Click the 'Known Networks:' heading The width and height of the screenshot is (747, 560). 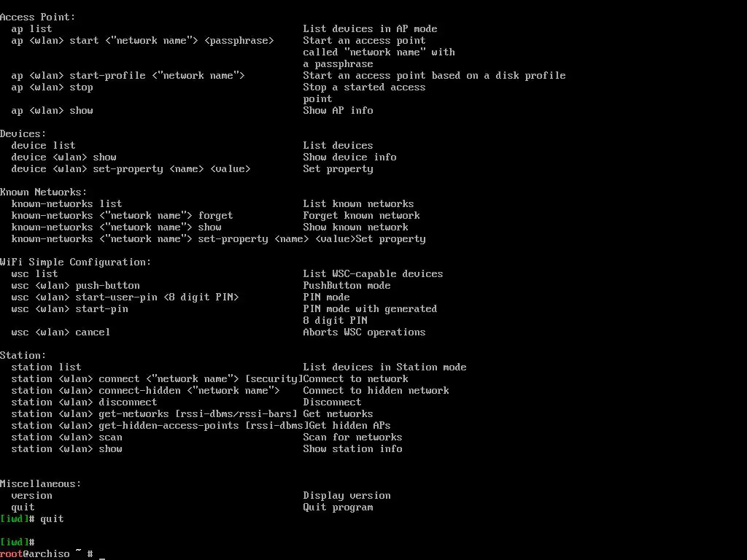click(43, 192)
